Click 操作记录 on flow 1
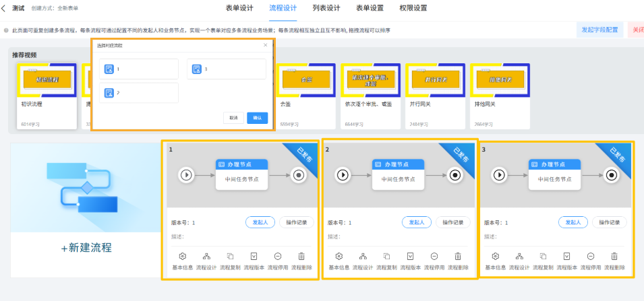644x301 pixels. [297, 222]
